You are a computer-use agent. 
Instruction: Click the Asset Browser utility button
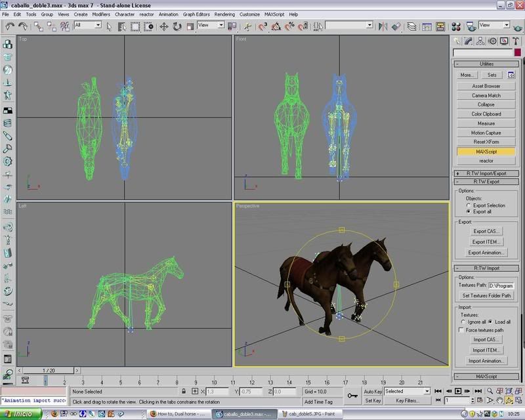(486, 86)
